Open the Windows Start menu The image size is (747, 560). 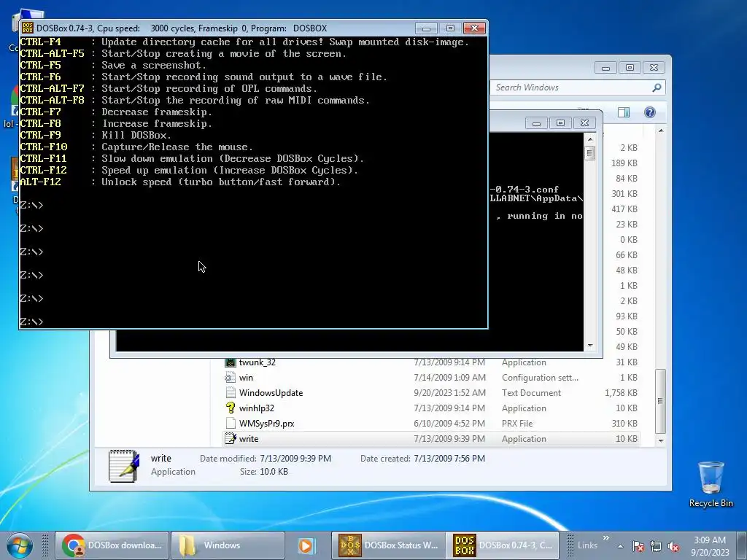click(20, 545)
